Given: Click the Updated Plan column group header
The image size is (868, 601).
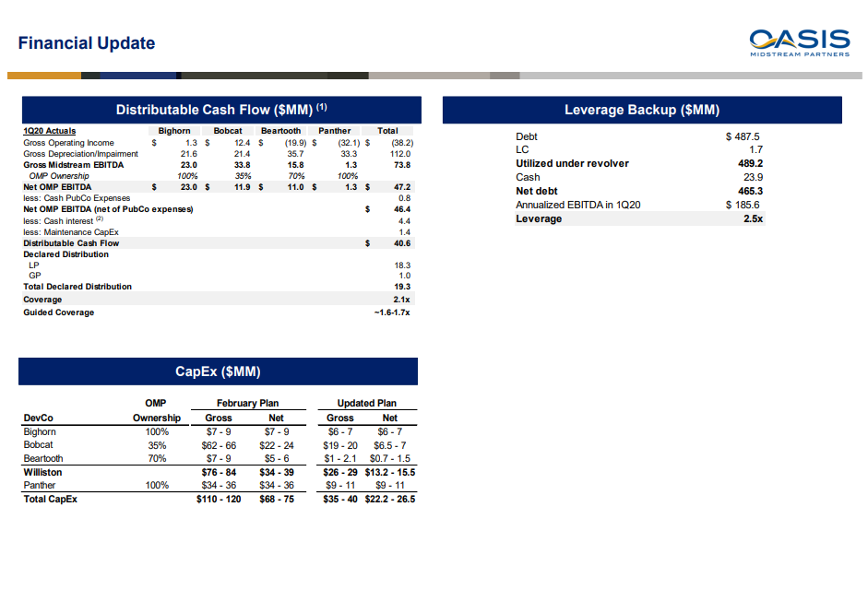Looking at the screenshot, I should (x=367, y=403).
